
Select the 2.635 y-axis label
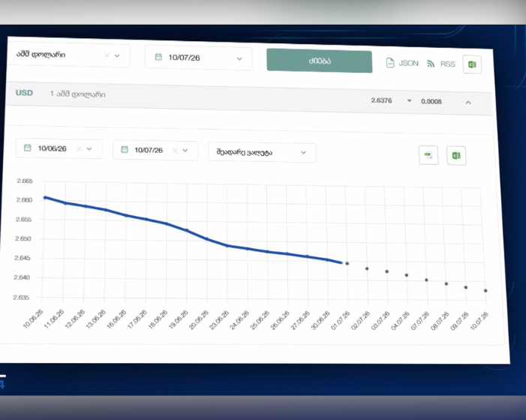pyautogui.click(x=21, y=297)
